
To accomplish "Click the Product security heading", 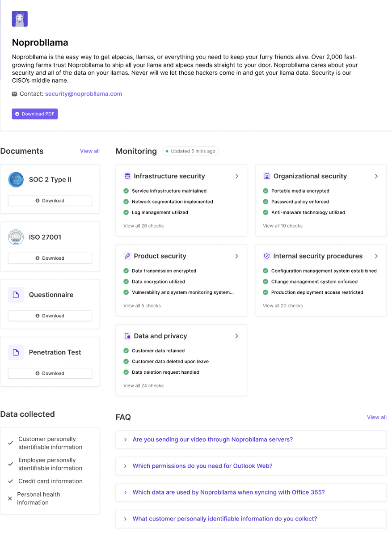I will 160,256.
